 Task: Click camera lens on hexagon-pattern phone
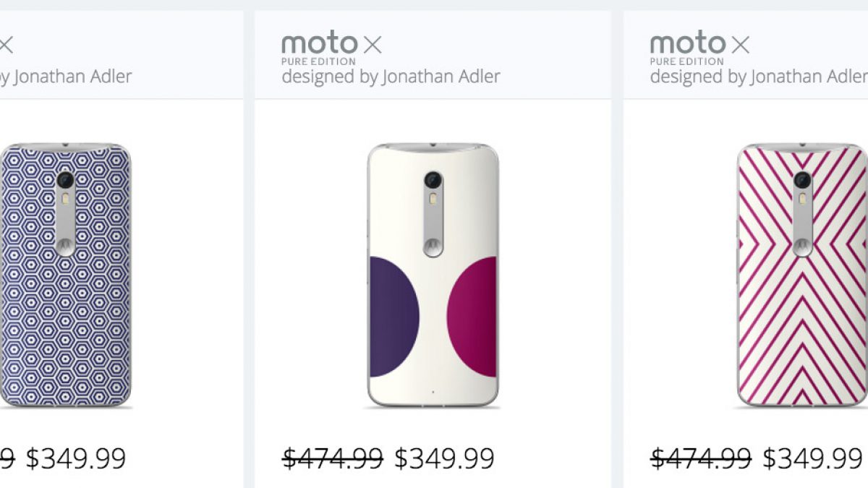(x=65, y=180)
